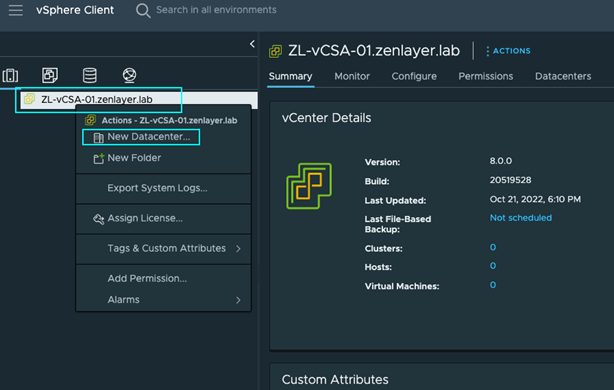The height and width of the screenshot is (390, 614).
Task: Open the Datacenters tab
Action: 563,76
